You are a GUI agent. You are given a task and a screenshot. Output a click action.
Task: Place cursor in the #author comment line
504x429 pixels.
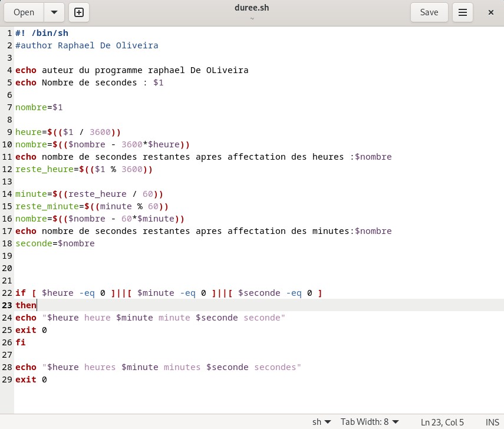[87, 45]
